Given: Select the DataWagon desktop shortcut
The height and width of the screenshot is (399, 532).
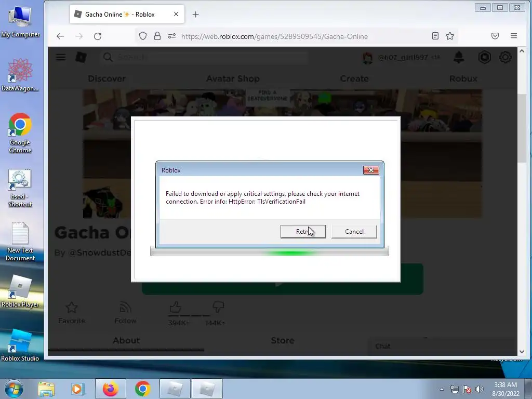Looking at the screenshot, I should [x=20, y=75].
